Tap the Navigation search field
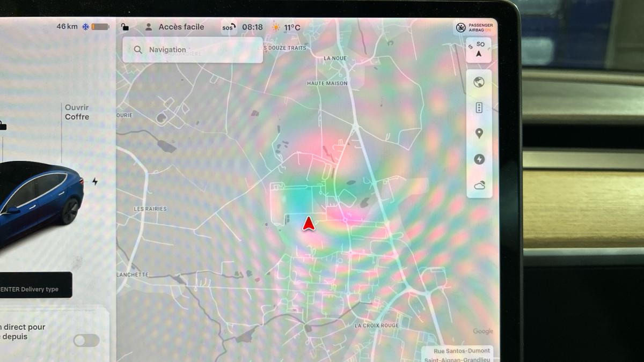The width and height of the screenshot is (644, 362). point(193,50)
